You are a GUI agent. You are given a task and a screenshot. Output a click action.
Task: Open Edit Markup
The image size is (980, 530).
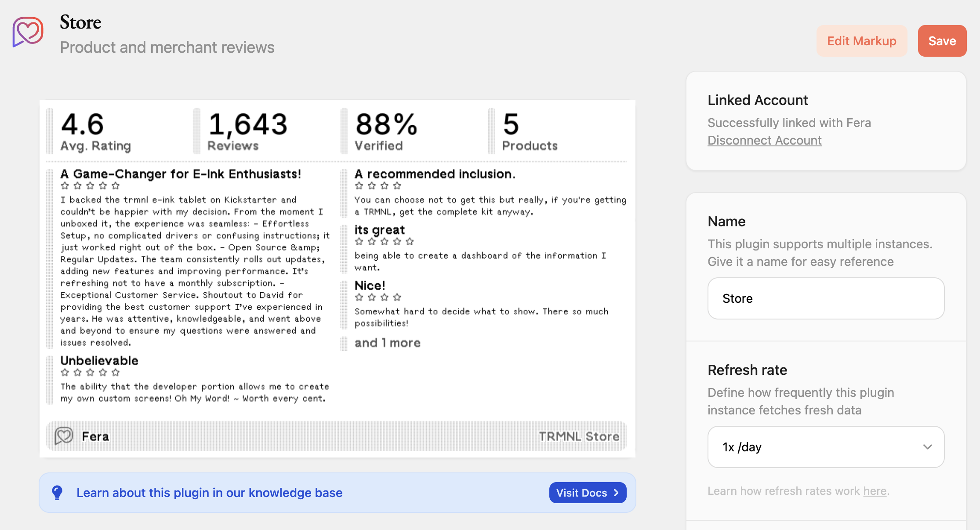pyautogui.click(x=861, y=41)
